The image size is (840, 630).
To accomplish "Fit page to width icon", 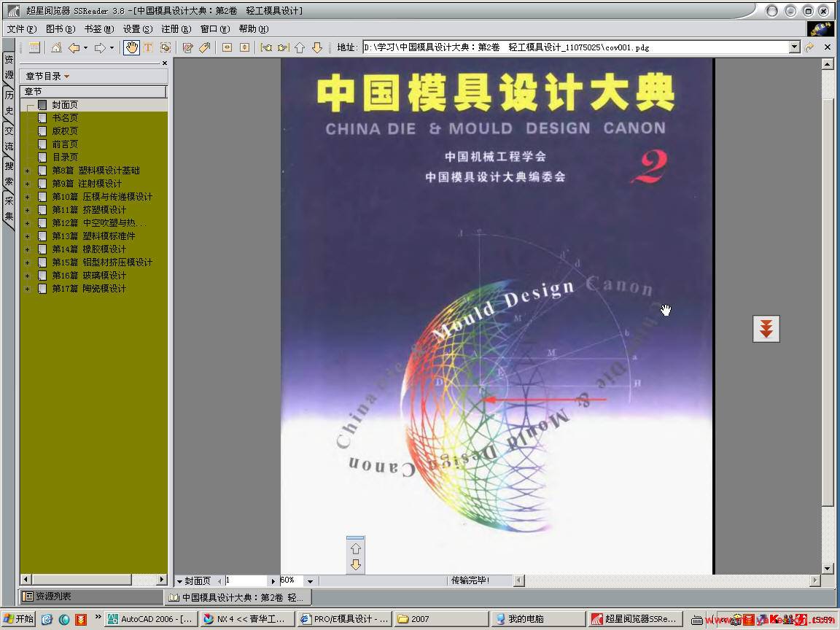I will tap(227, 47).
